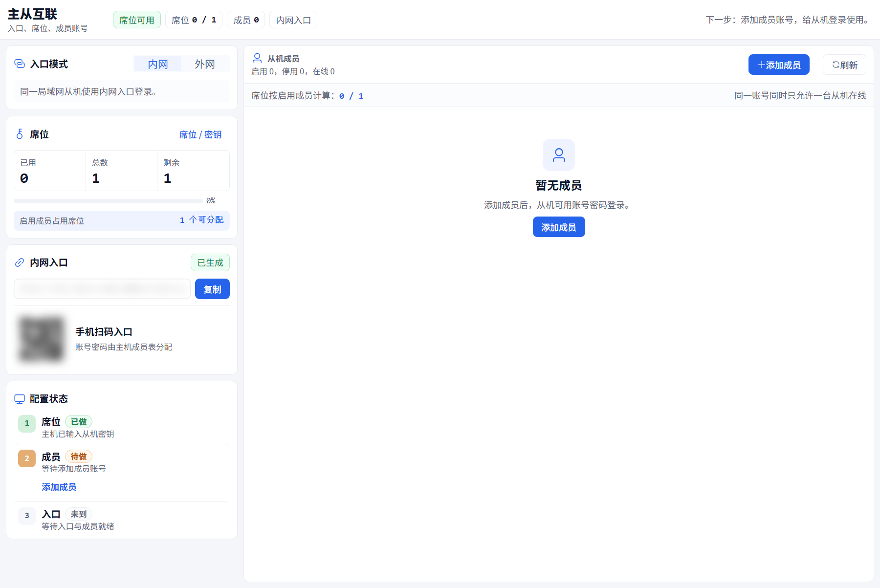Click the 内网入口 header chip
Image resolution: width=880 pixels, height=588 pixels.
[293, 20]
